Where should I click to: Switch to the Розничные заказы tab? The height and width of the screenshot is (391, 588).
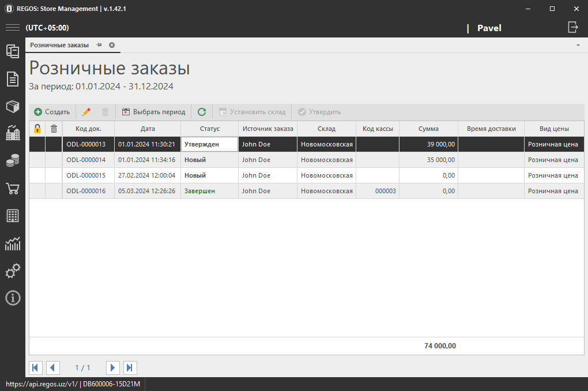pyautogui.click(x=59, y=45)
